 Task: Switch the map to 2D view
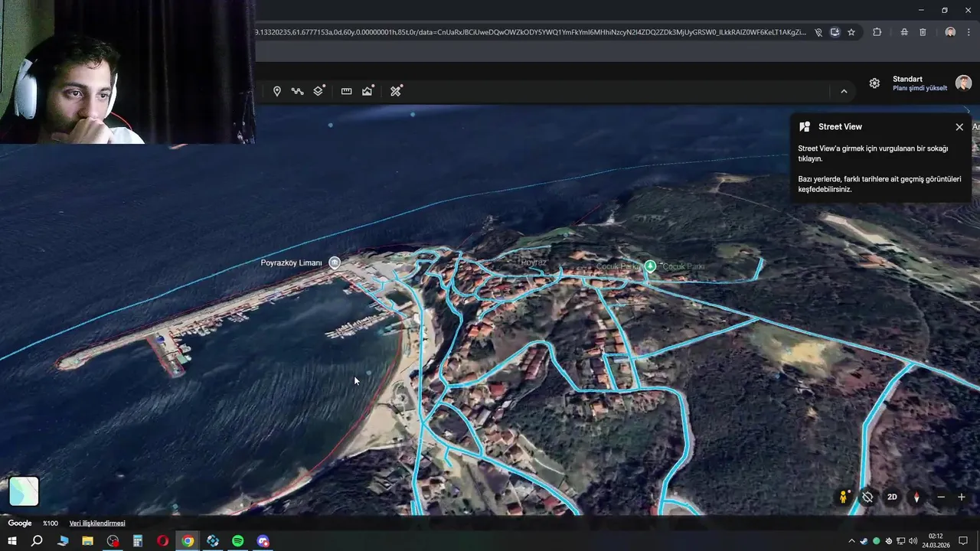(892, 497)
